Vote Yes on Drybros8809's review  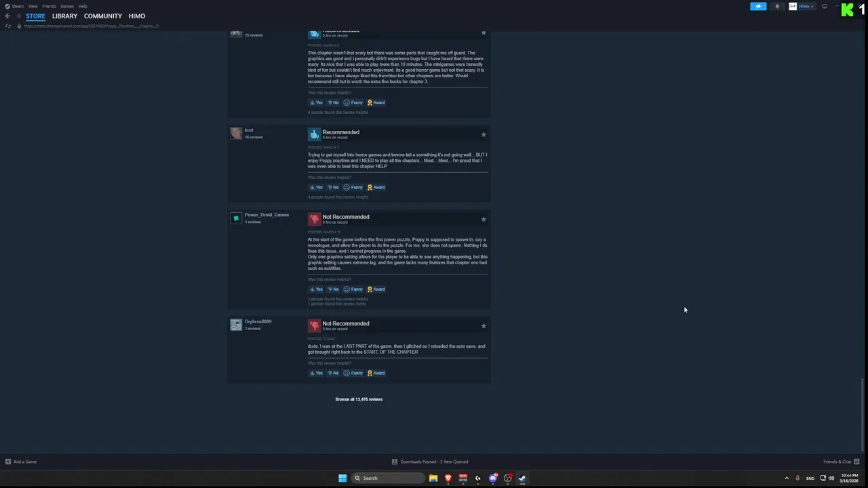[x=316, y=373]
